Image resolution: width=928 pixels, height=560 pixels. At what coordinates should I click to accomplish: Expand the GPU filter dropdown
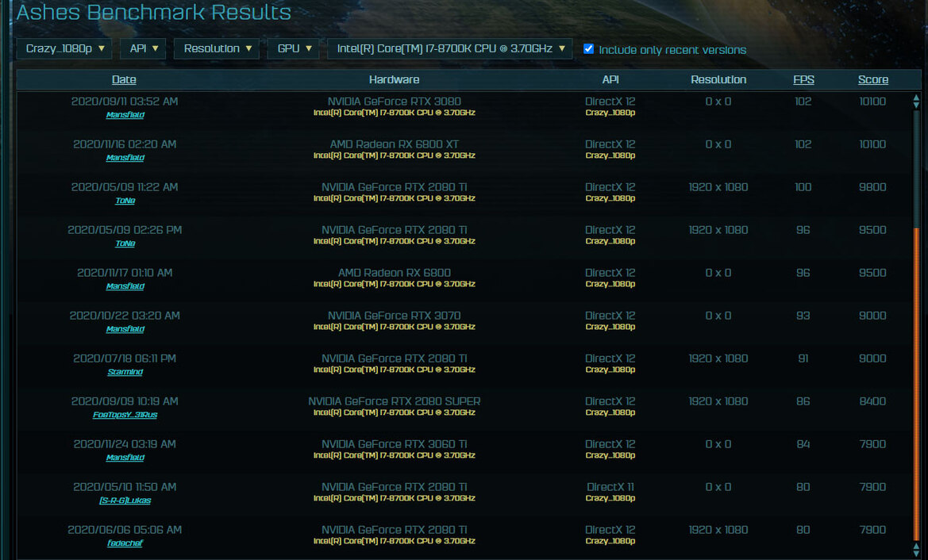pyautogui.click(x=294, y=48)
